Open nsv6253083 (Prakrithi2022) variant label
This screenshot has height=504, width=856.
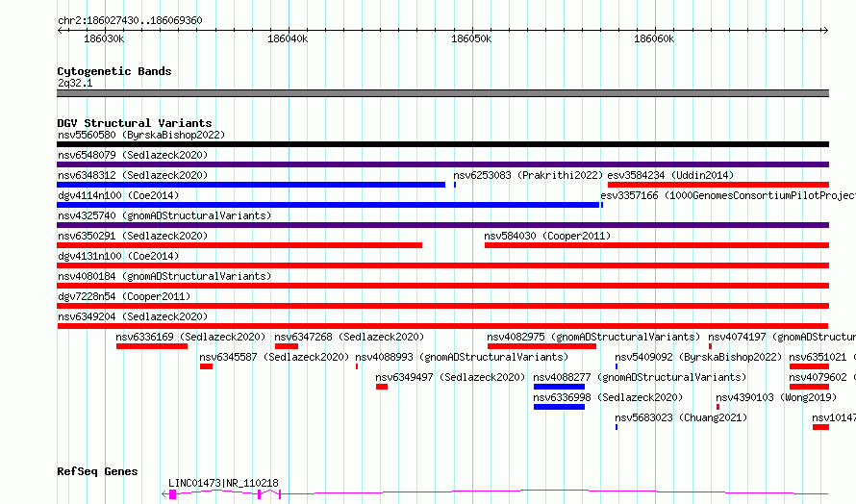[528, 175]
